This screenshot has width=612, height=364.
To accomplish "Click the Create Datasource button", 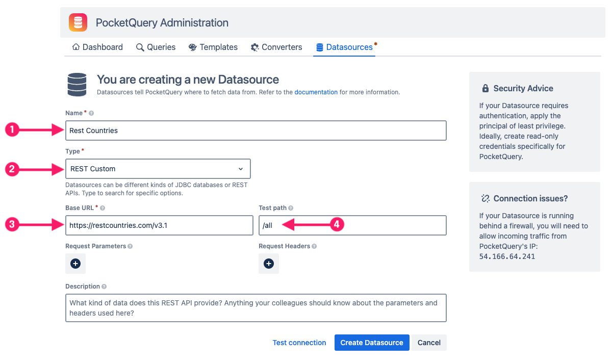I will [372, 343].
